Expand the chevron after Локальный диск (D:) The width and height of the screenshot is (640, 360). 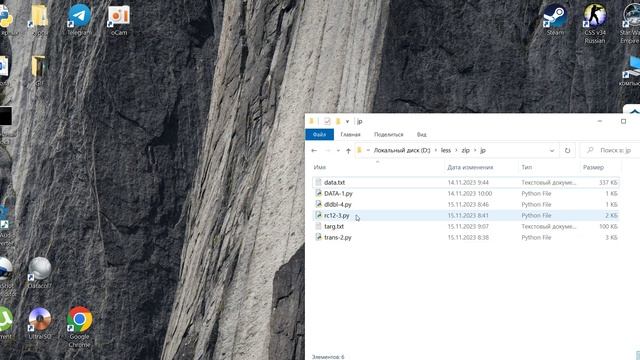click(x=436, y=151)
